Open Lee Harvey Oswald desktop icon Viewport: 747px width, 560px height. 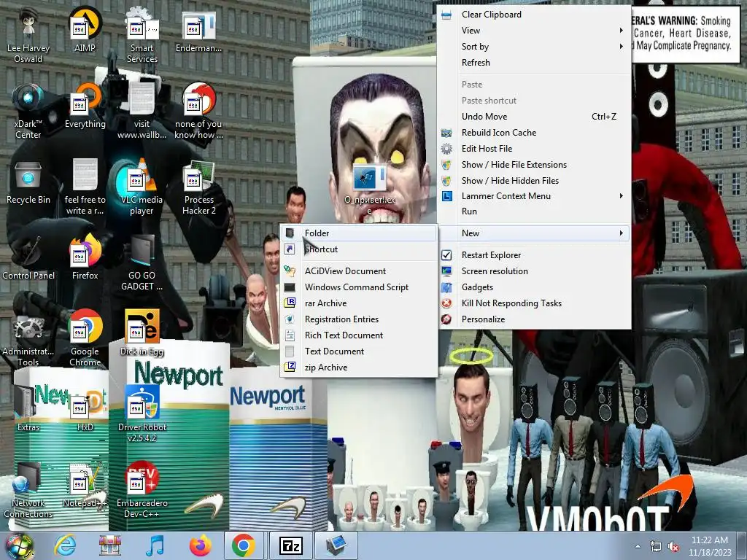[28, 36]
